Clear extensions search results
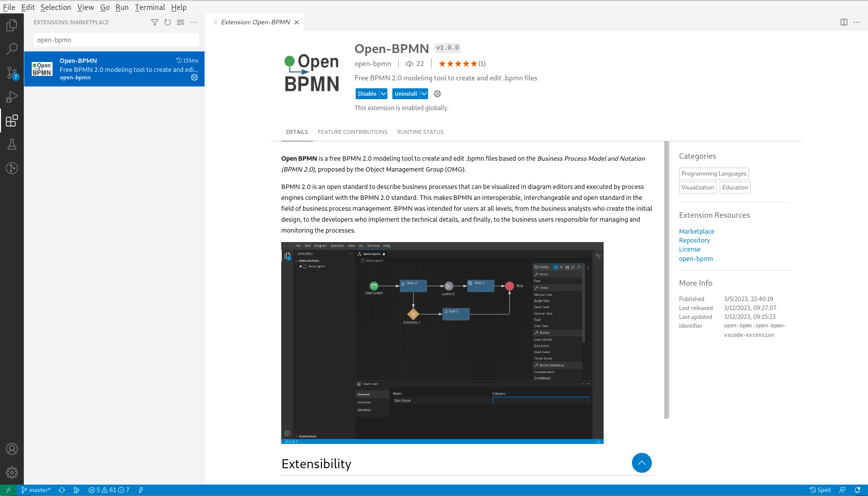The width and height of the screenshot is (868, 496). coord(181,22)
